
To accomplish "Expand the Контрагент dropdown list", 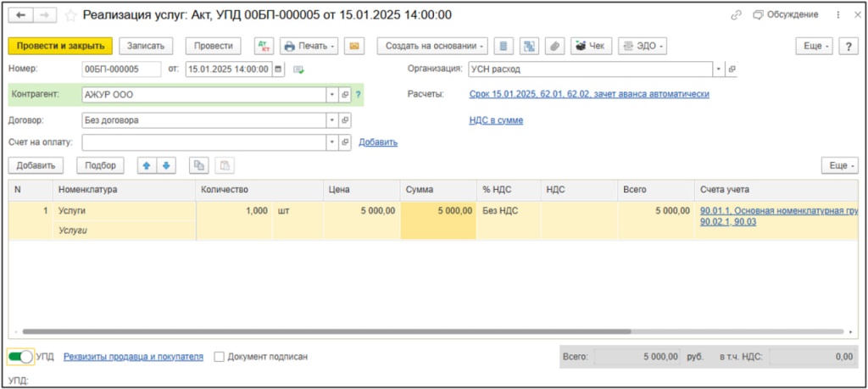I will point(331,95).
